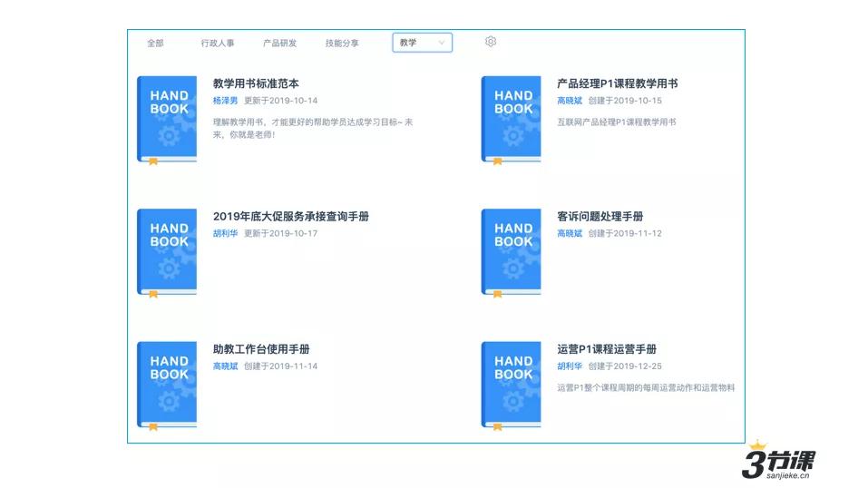Click the 教学 dropdown chevron arrow
The image size is (868, 488).
[441, 43]
